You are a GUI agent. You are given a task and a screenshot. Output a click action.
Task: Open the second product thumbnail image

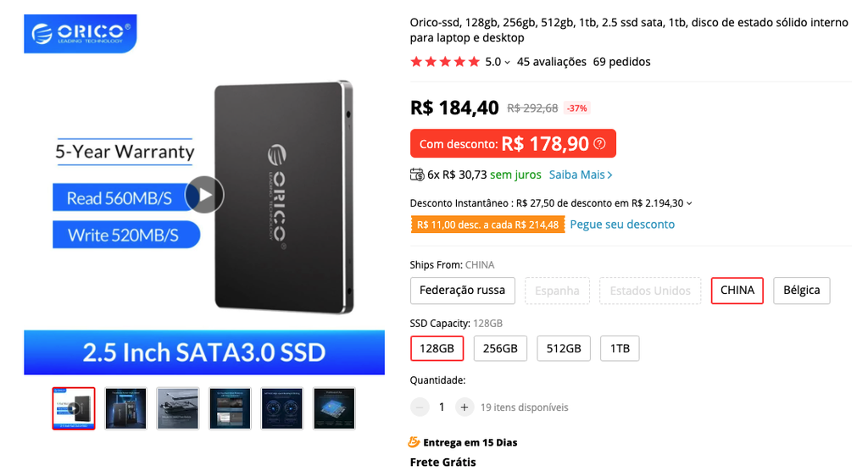[125, 408]
